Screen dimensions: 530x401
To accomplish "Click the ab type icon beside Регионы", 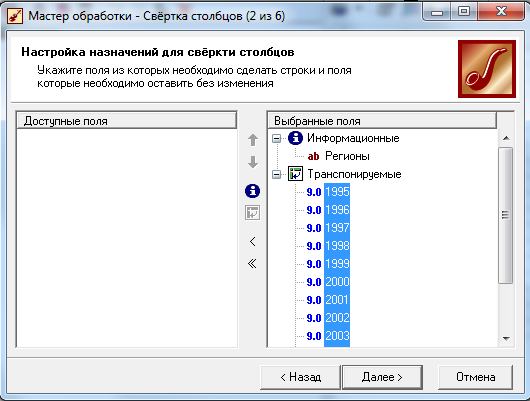I will [x=313, y=156].
